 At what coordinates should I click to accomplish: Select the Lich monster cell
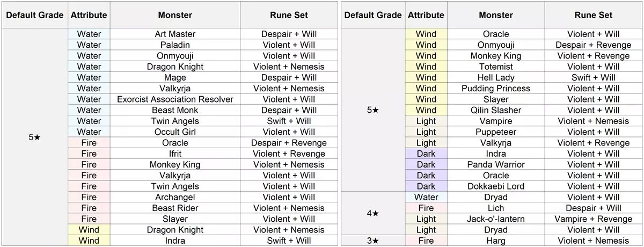[x=496, y=208]
